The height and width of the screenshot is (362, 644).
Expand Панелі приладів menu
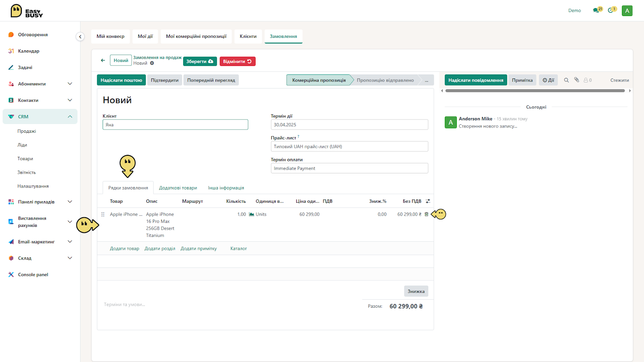tap(70, 202)
